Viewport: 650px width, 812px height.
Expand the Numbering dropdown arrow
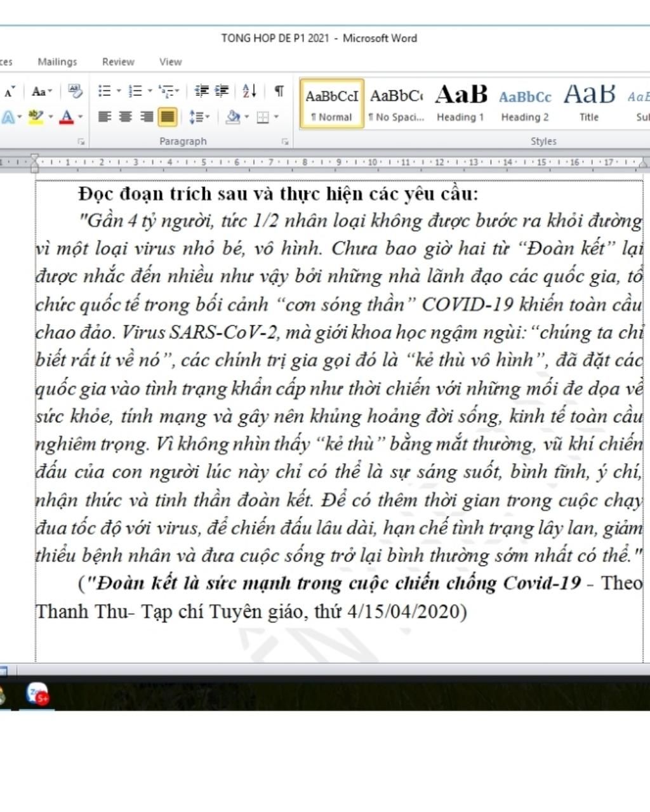tap(150, 91)
